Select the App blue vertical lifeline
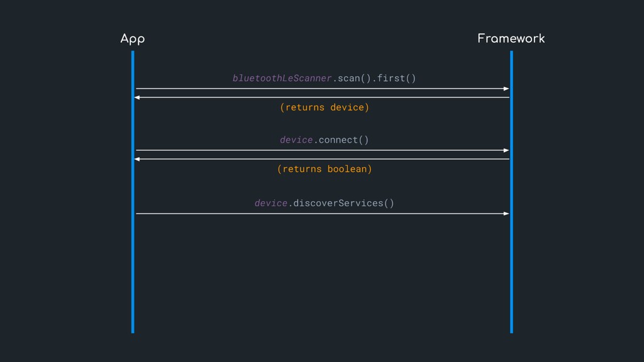The width and height of the screenshot is (644, 362). (133, 264)
